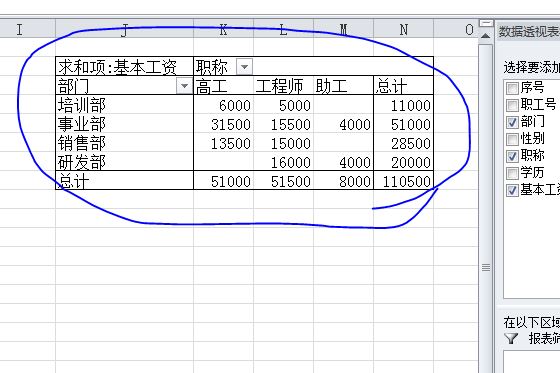This screenshot has width=560, height=373.
Task: Select the 事业部 row label
Action: coord(124,124)
